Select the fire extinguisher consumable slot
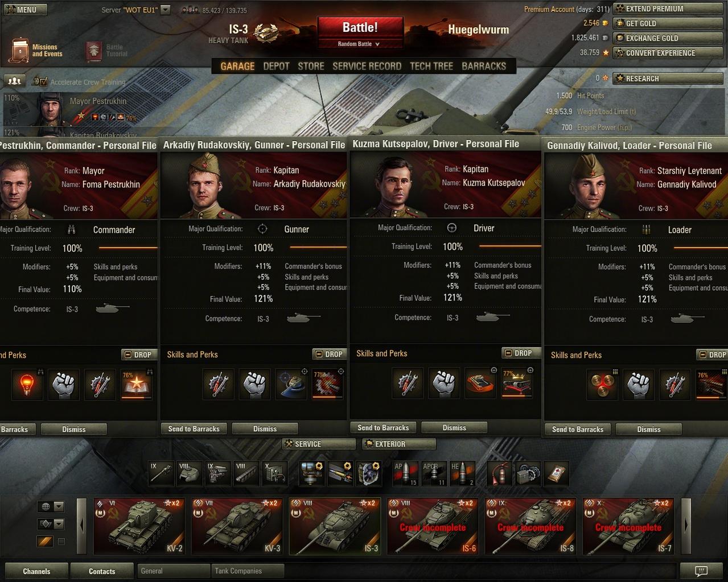The image size is (728, 582). pos(499,473)
